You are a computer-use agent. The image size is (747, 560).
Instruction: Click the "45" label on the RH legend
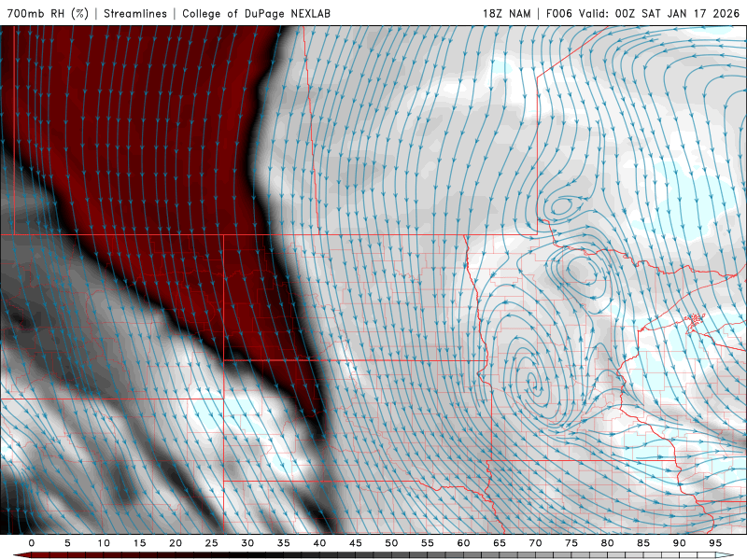point(356,543)
